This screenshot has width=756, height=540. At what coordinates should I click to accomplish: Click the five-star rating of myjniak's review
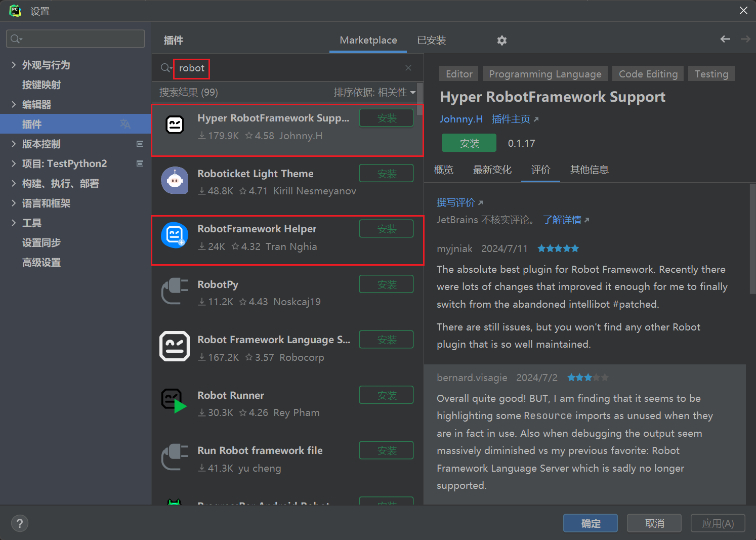pyautogui.click(x=558, y=248)
